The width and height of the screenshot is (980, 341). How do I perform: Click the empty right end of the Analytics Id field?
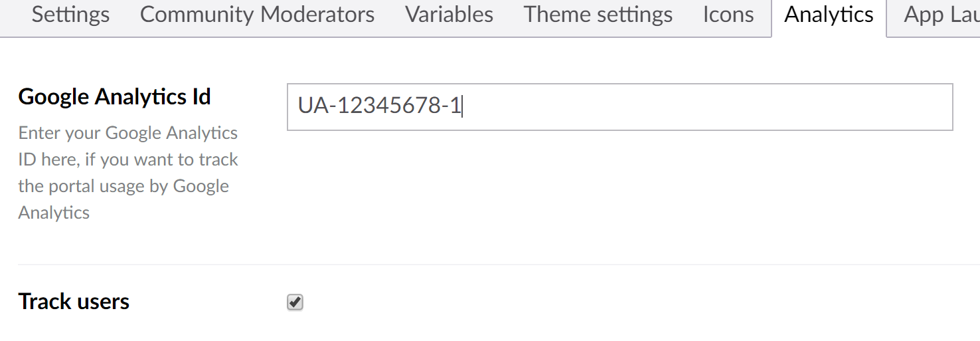tap(863, 106)
